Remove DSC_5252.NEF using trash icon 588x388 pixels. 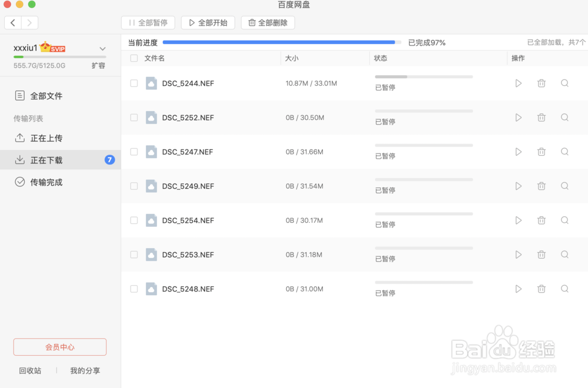(x=541, y=118)
